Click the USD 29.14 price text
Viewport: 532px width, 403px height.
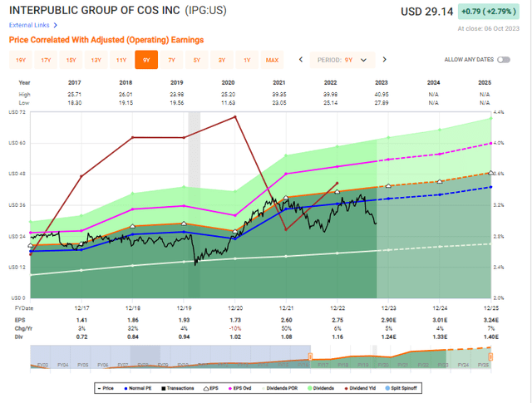pos(426,12)
